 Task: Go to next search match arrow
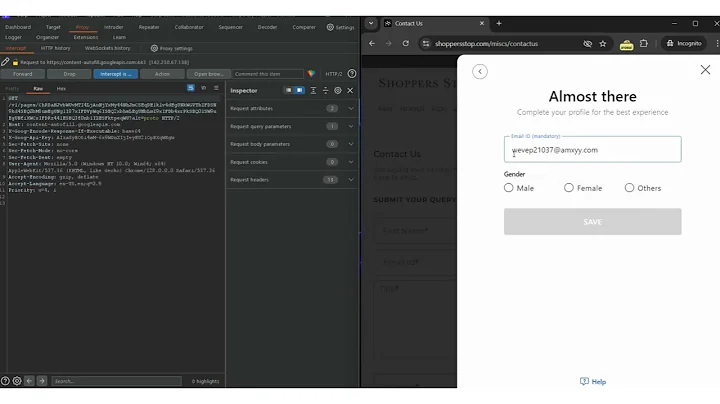coord(42,381)
